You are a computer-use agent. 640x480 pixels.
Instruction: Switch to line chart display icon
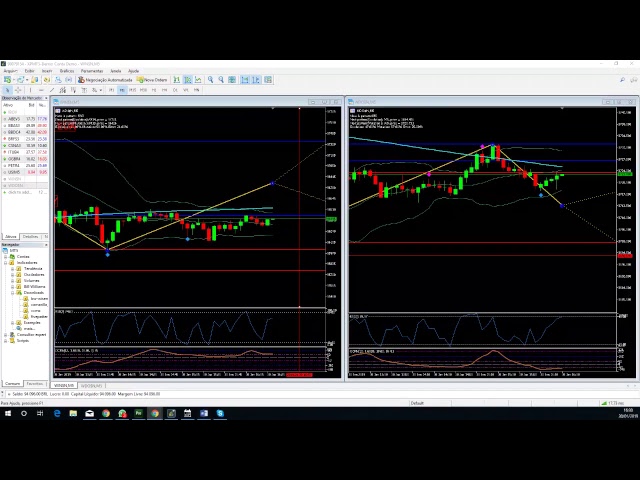point(198,80)
